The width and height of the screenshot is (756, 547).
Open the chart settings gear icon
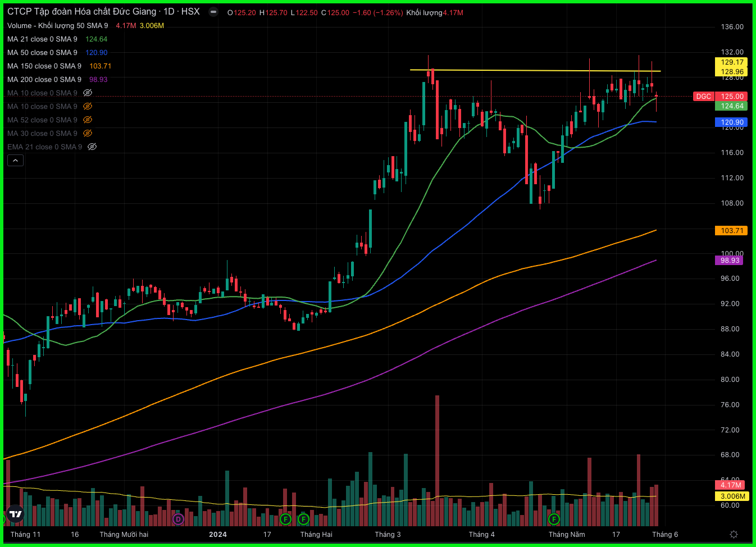pyautogui.click(x=734, y=534)
